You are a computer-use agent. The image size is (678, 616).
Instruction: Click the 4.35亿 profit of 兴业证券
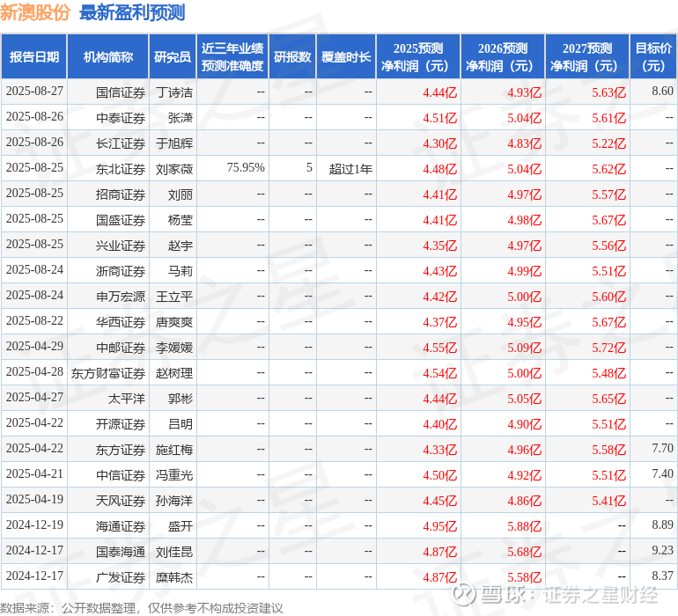pyautogui.click(x=439, y=246)
